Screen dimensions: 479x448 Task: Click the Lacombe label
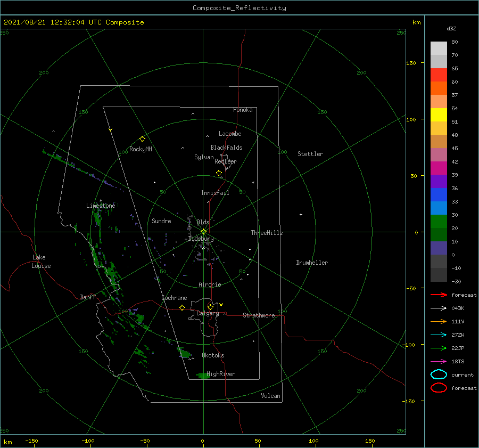(x=230, y=134)
